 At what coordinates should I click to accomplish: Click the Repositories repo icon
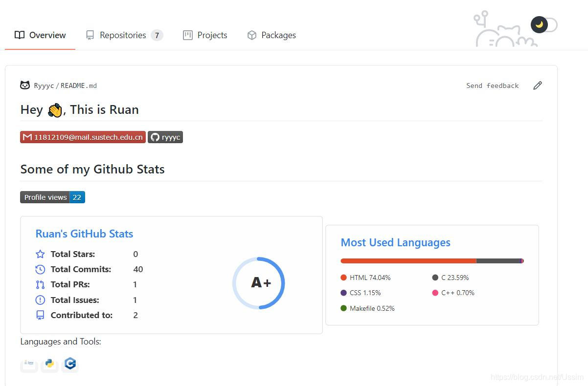coord(90,35)
